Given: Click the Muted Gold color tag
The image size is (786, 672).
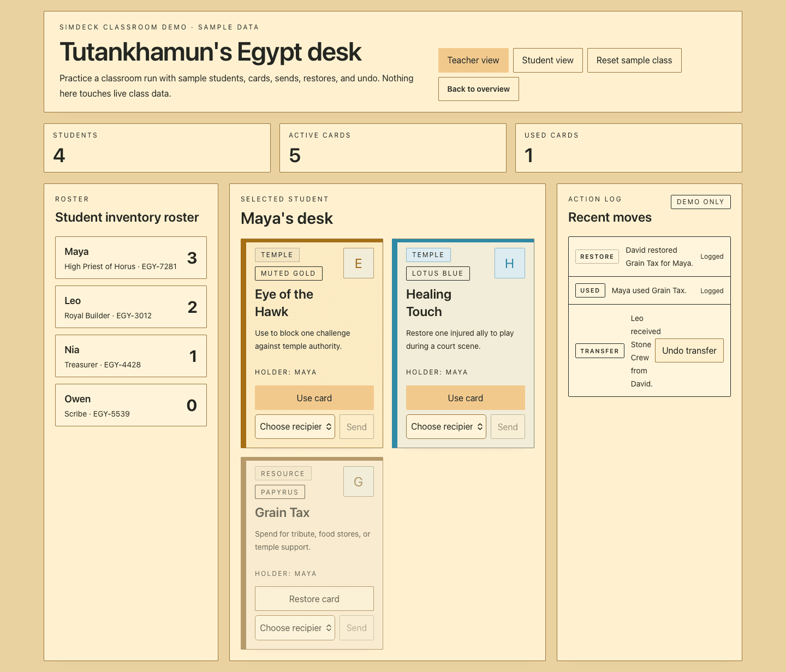Looking at the screenshot, I should [289, 273].
